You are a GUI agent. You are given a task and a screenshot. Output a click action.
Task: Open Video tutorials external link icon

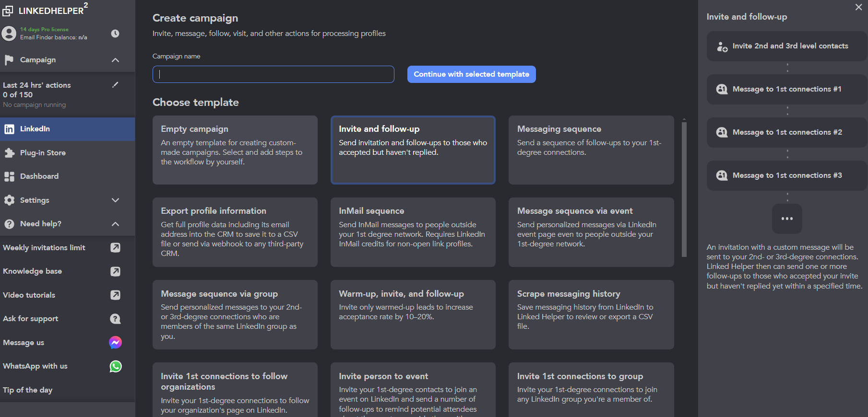coord(115,295)
